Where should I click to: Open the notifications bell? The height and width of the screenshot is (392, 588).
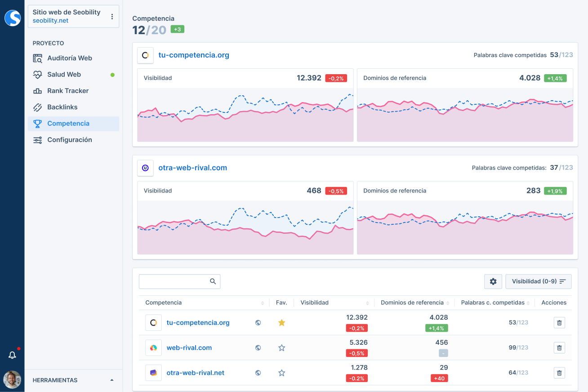[x=12, y=355]
